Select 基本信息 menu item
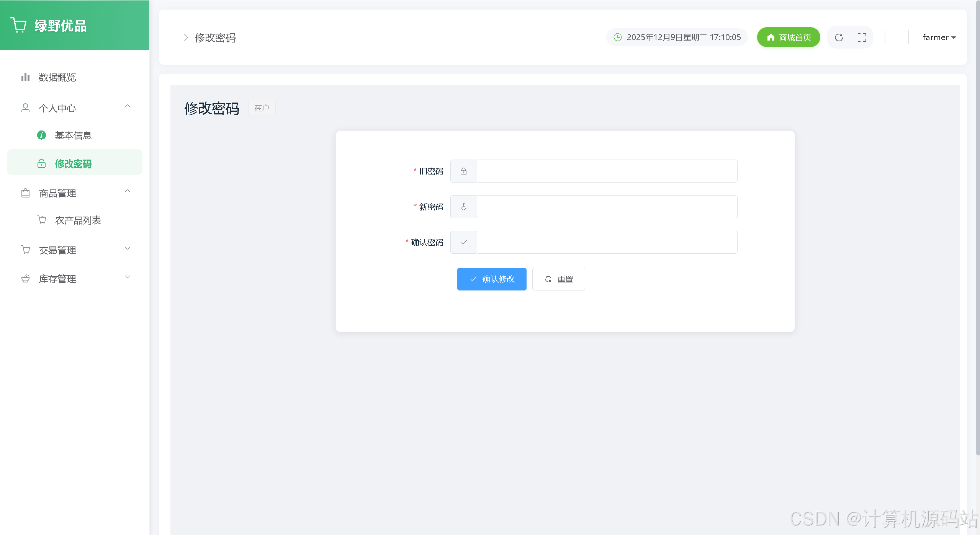Image resolution: width=980 pixels, height=535 pixels. point(73,135)
